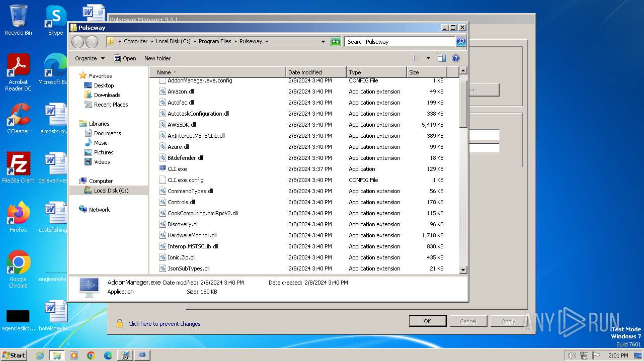Select CLI.exe.config file
644x362 pixels.
click(186, 180)
